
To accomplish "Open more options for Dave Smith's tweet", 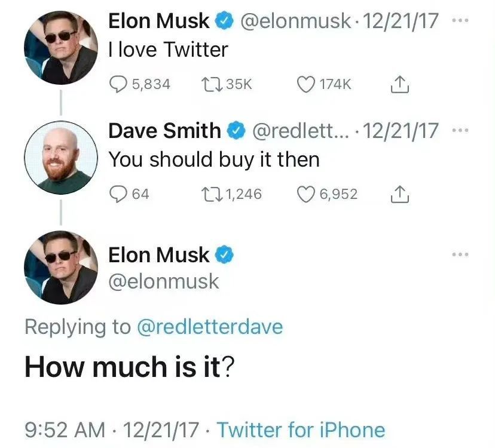I will pyautogui.click(x=460, y=130).
